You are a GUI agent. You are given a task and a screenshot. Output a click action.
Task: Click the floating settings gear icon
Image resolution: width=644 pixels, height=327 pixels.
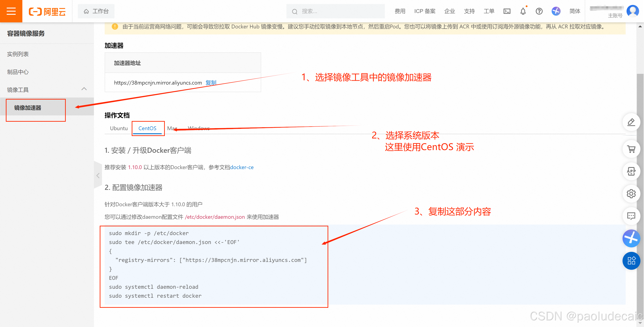[x=631, y=194]
